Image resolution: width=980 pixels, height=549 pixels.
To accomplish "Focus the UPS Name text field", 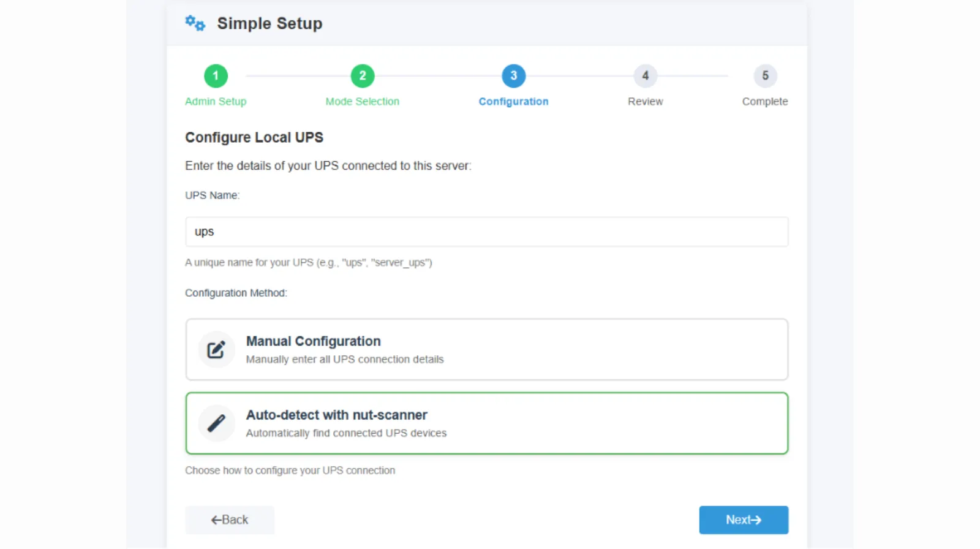I will tap(486, 232).
